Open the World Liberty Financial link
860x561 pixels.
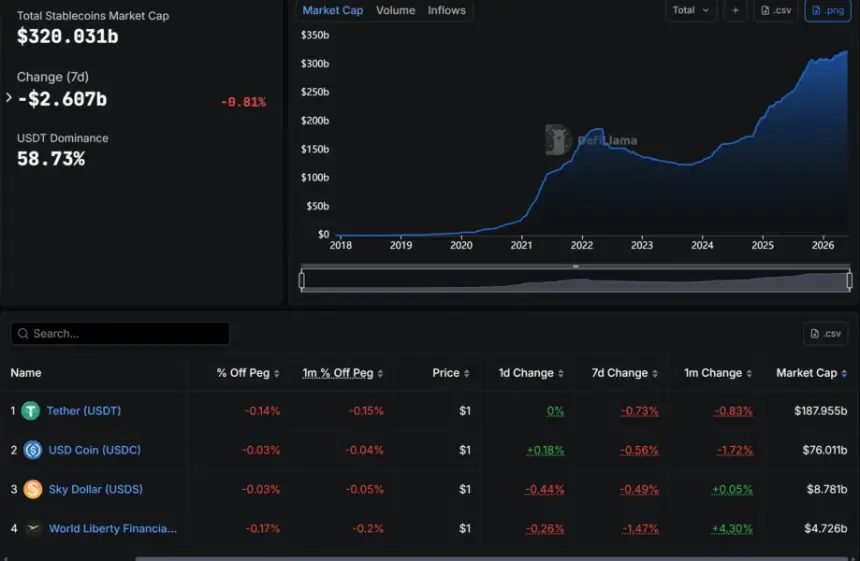coord(112,529)
